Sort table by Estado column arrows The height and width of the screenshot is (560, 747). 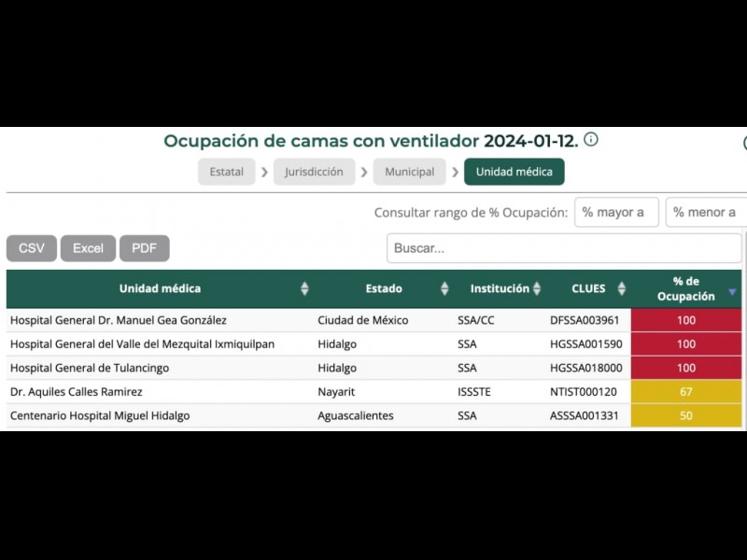(444, 289)
